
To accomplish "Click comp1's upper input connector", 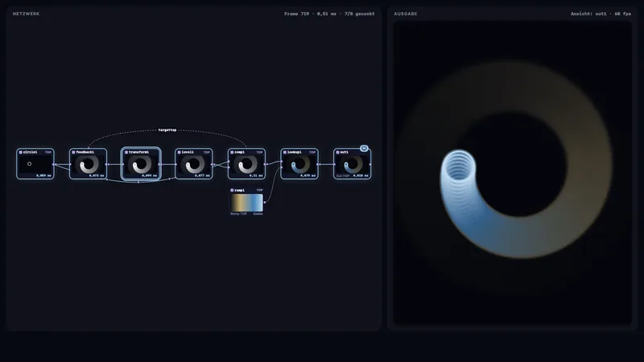I will 229,162.
